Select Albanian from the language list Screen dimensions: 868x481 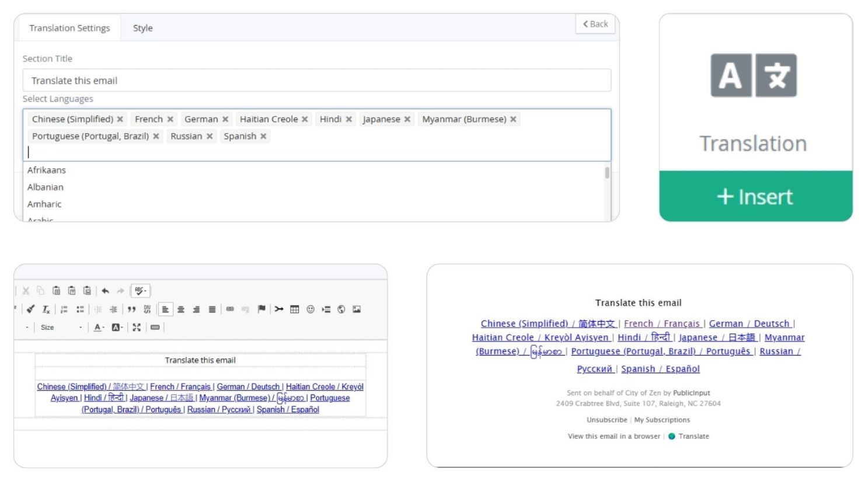click(46, 187)
